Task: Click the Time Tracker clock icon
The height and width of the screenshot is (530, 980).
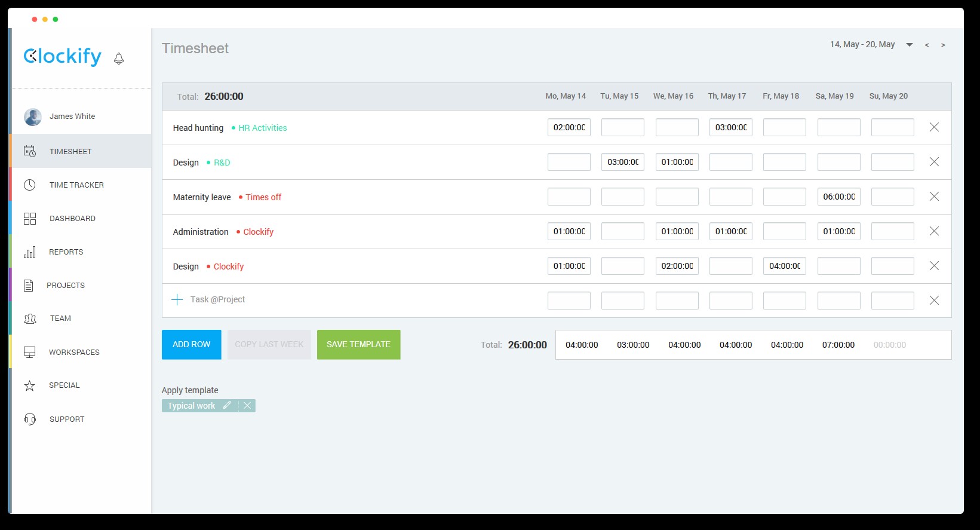Action: pyautogui.click(x=29, y=185)
